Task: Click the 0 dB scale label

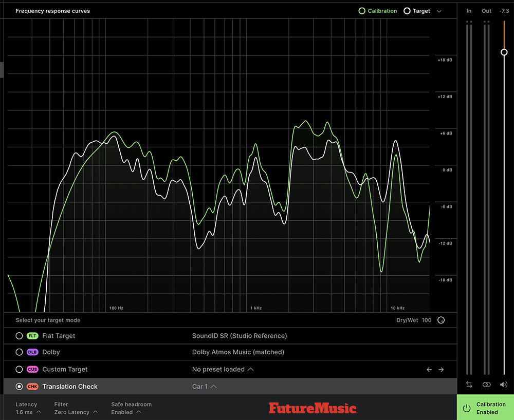Action: pyautogui.click(x=448, y=170)
